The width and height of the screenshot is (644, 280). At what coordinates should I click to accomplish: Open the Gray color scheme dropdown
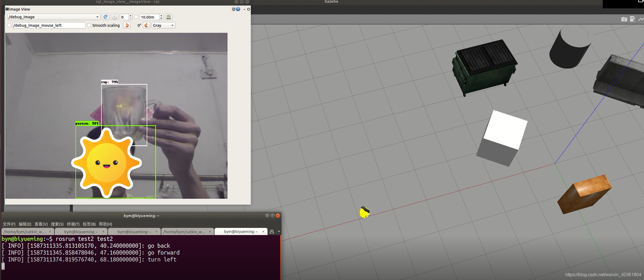tap(163, 25)
